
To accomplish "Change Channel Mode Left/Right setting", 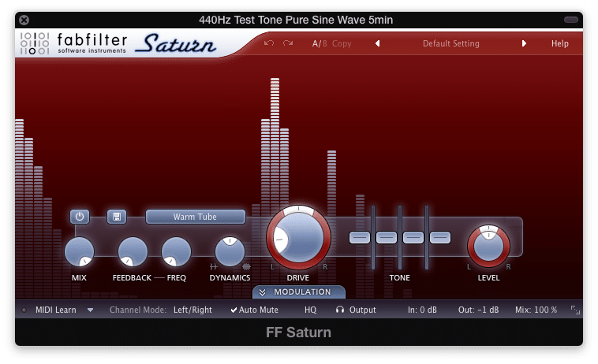I will [192, 310].
